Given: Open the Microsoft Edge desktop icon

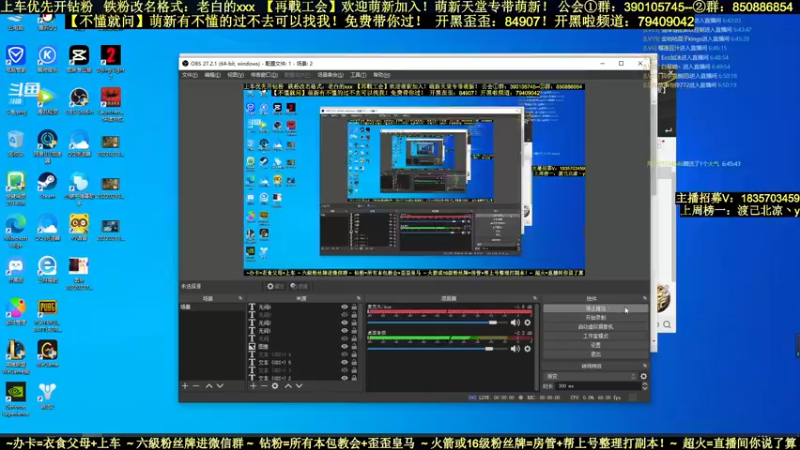Looking at the screenshot, I should tap(16, 224).
